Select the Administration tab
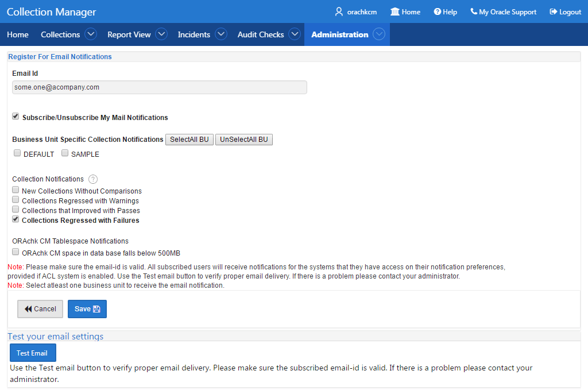The width and height of the screenshot is (588, 390). click(340, 34)
